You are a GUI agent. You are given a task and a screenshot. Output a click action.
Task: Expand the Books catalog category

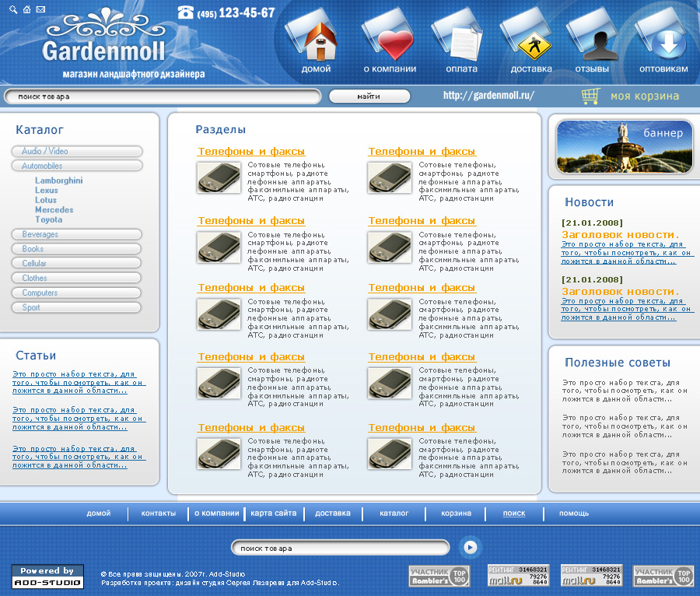[76, 249]
